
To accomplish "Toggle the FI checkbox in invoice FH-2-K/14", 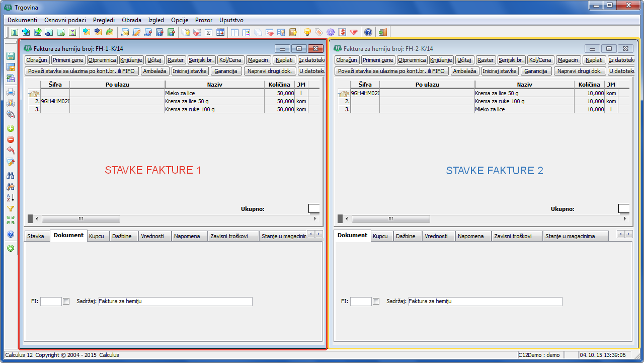I will [376, 302].
